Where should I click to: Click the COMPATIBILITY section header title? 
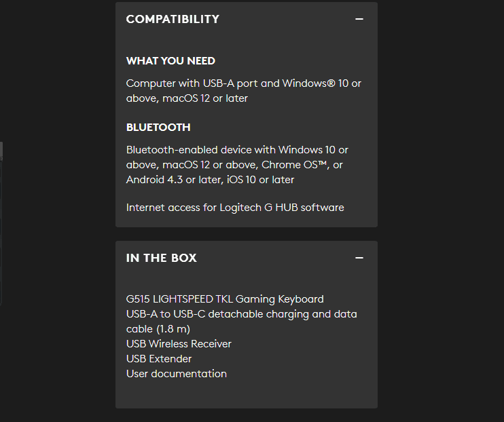tap(173, 19)
